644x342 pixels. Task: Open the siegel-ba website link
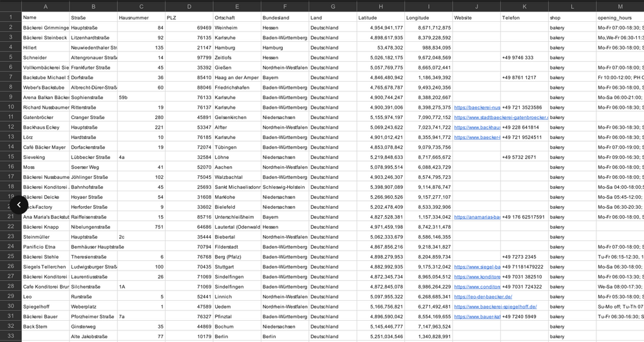coord(477,267)
